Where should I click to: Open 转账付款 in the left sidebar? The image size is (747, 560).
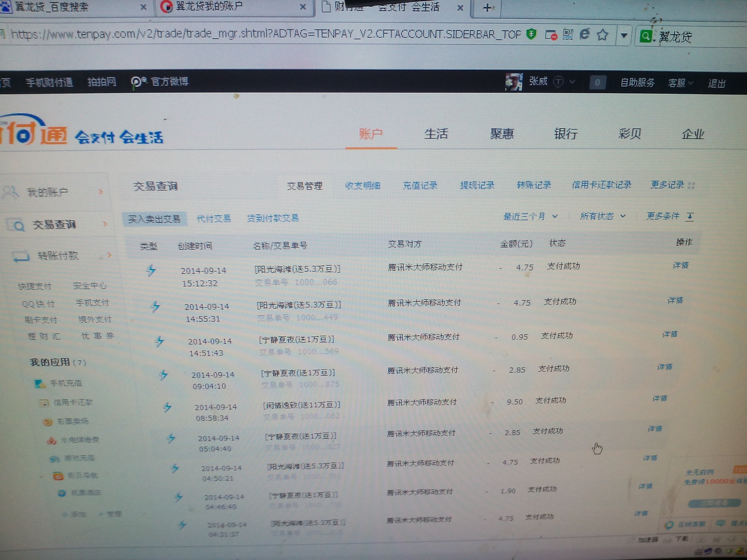58,256
